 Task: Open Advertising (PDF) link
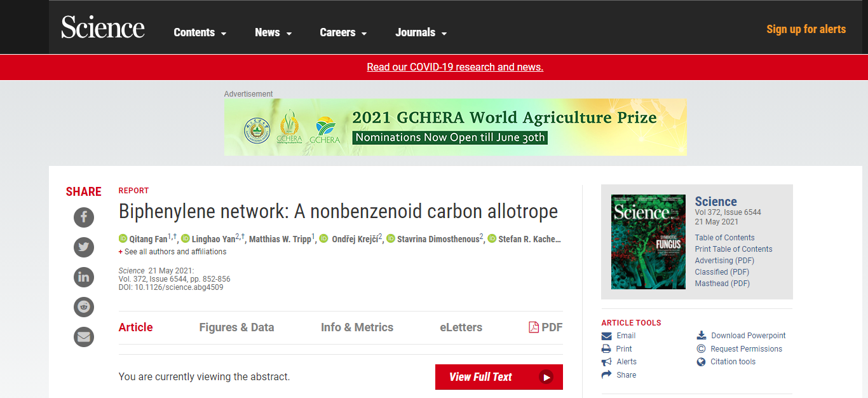tap(725, 261)
